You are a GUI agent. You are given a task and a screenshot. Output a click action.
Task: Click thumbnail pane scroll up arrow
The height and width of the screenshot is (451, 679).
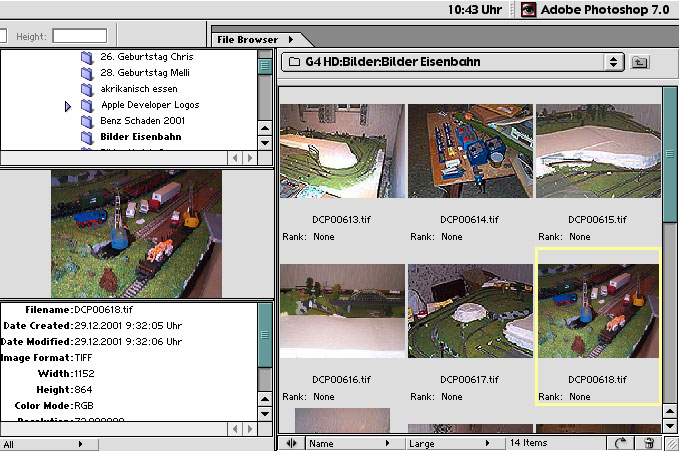(x=670, y=411)
